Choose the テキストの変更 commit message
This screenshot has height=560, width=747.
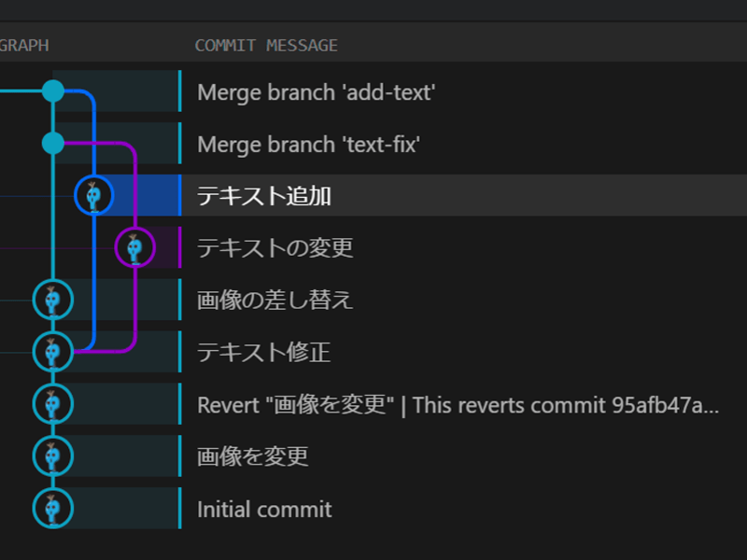pyautogui.click(x=275, y=248)
